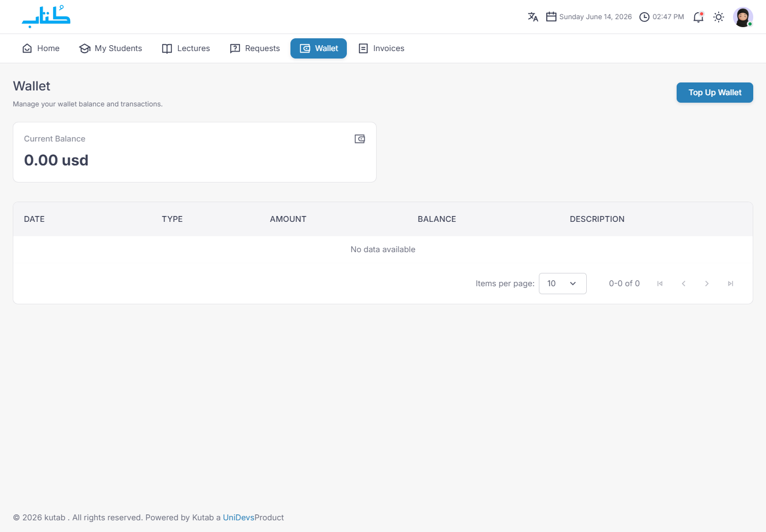The image size is (766, 532).
Task: Open the Invoices tab
Action: point(381,48)
